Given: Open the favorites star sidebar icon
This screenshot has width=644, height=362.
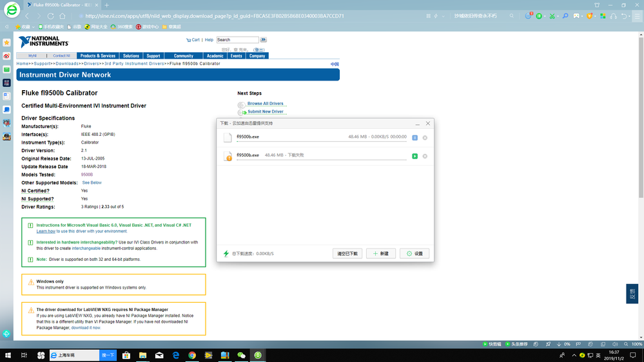Looking at the screenshot, I should tap(6, 43).
